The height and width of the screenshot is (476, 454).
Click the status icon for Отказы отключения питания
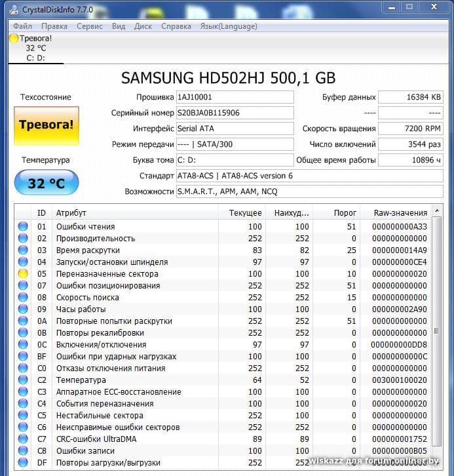pyautogui.click(x=23, y=368)
